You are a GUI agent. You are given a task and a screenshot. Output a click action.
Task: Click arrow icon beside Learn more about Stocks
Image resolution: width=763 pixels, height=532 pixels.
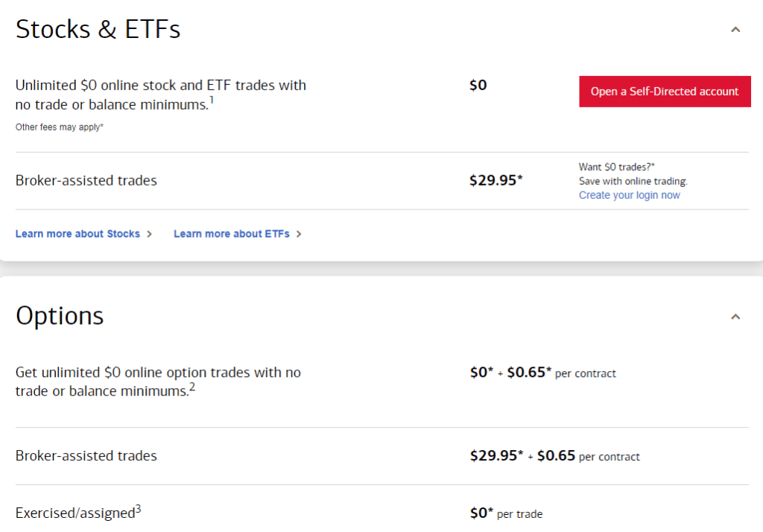[x=150, y=234]
